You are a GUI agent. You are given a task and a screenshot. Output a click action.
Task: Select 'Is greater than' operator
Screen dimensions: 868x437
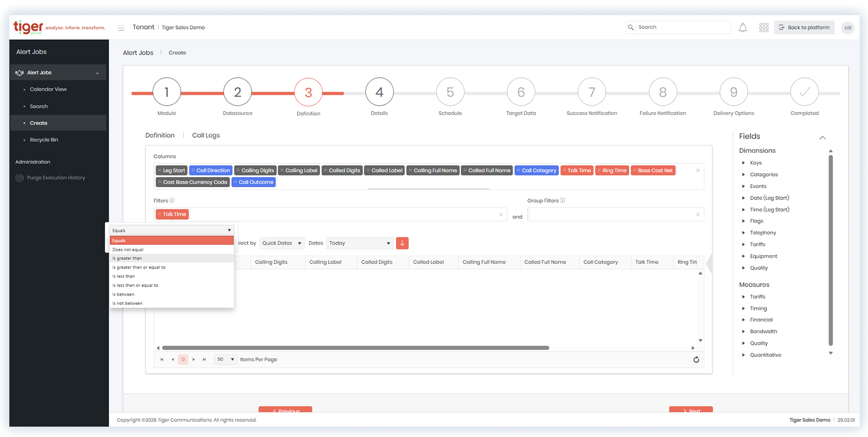coord(171,259)
